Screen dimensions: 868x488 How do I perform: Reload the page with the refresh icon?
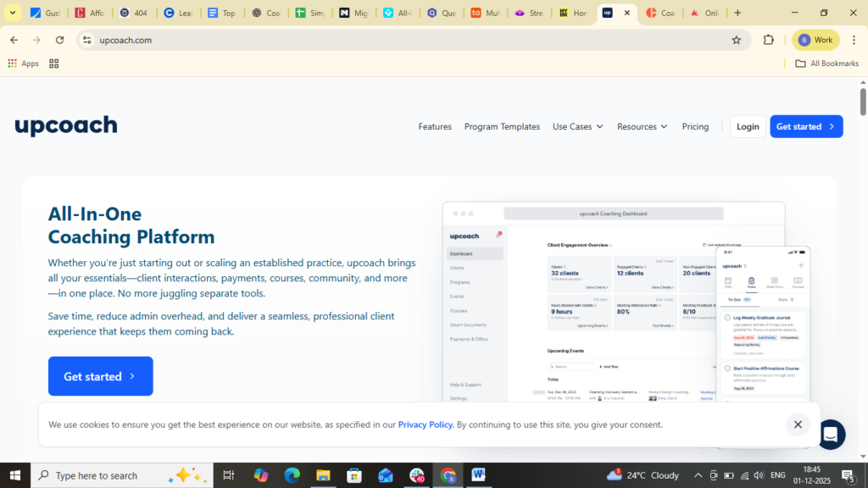point(59,40)
